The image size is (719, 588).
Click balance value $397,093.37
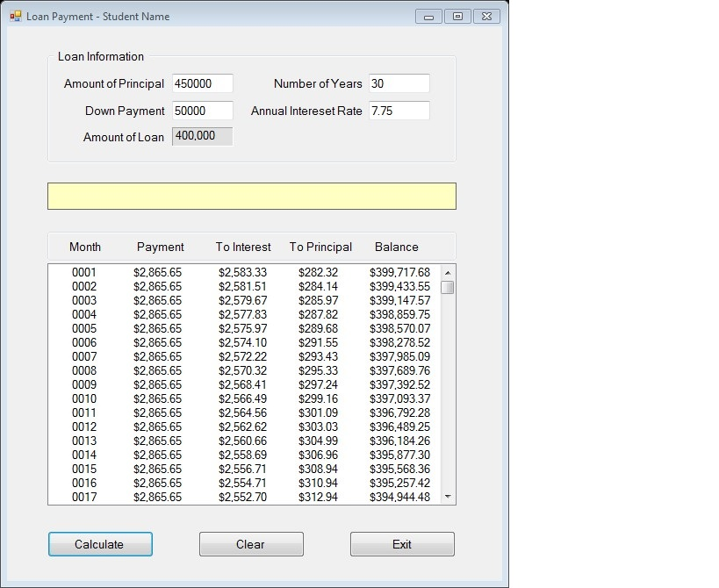pos(399,398)
